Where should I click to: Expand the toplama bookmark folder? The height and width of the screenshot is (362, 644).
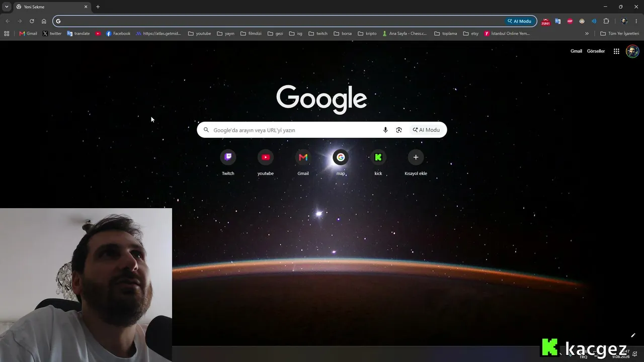coord(446,34)
